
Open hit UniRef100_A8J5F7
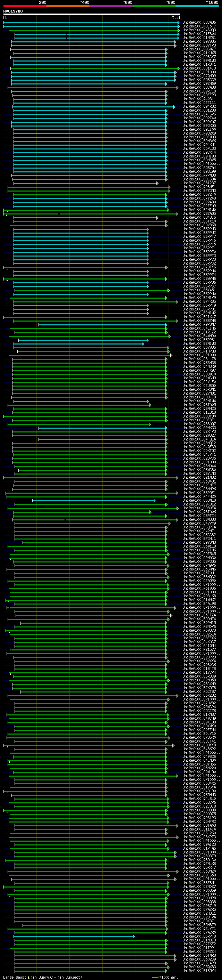pyautogui.click(x=199, y=26)
